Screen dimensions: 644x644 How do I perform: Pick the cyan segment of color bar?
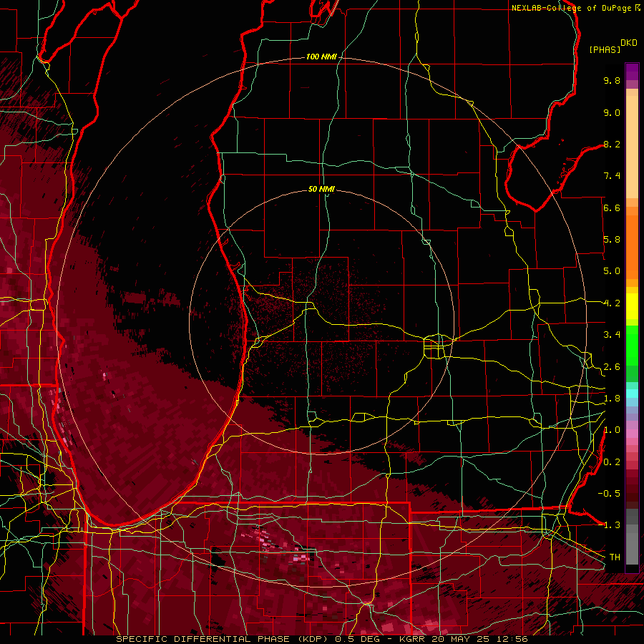[632, 394]
